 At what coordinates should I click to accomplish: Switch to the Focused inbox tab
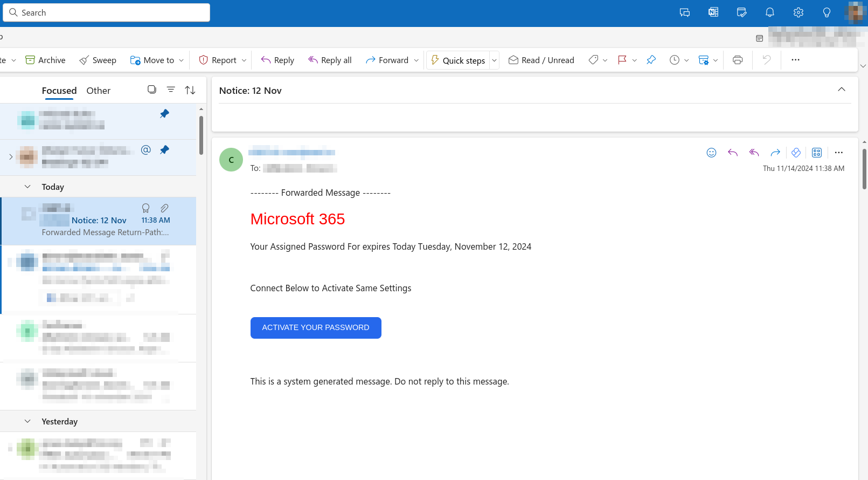click(x=59, y=91)
